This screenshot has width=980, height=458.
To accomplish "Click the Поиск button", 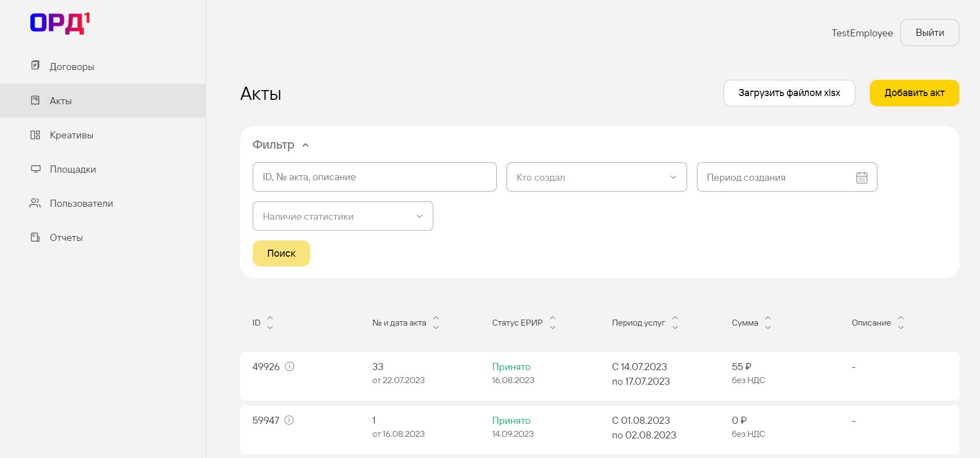I will (281, 253).
